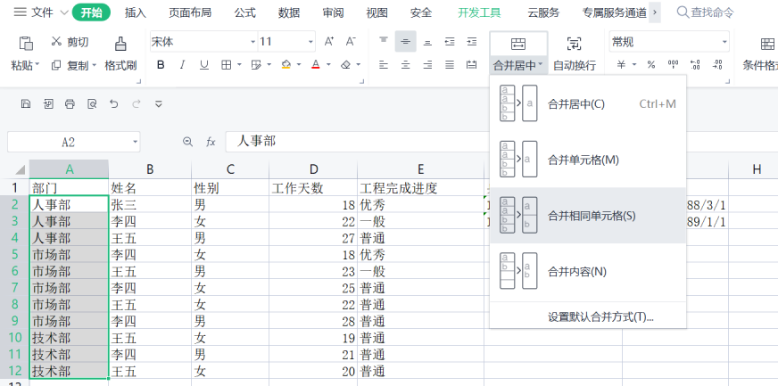778x386 pixels.
Task: Switch to the 公式 tab
Action: point(245,13)
